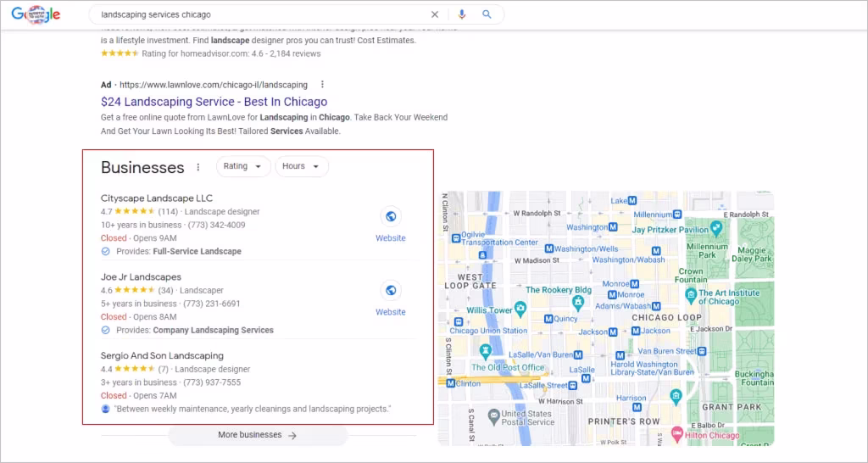Click the globe Website icon for Joe Jr Landscapes

(x=391, y=290)
